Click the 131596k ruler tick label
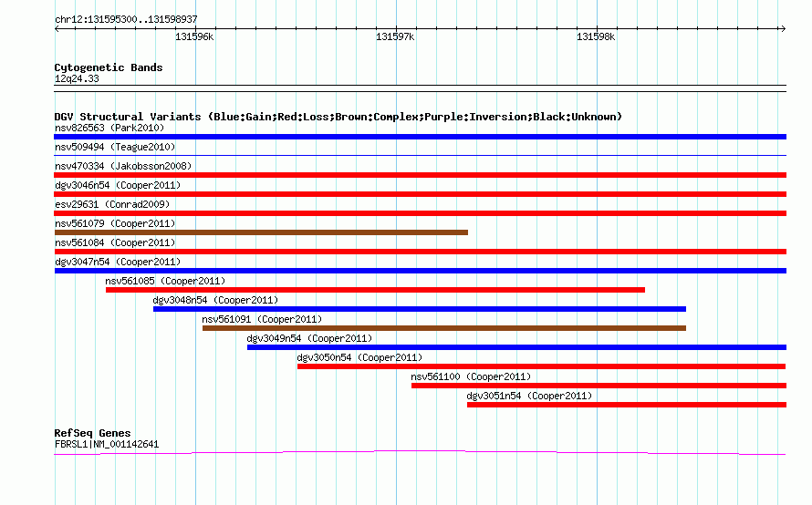Image resolution: width=812 pixels, height=505 pixels. click(x=194, y=36)
